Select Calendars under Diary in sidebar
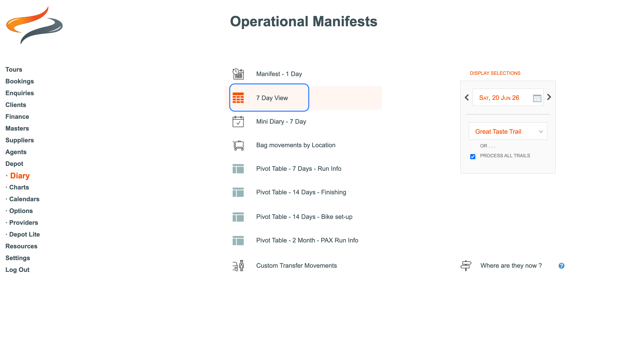Viewport: 644px width, 345px height. coord(24,199)
